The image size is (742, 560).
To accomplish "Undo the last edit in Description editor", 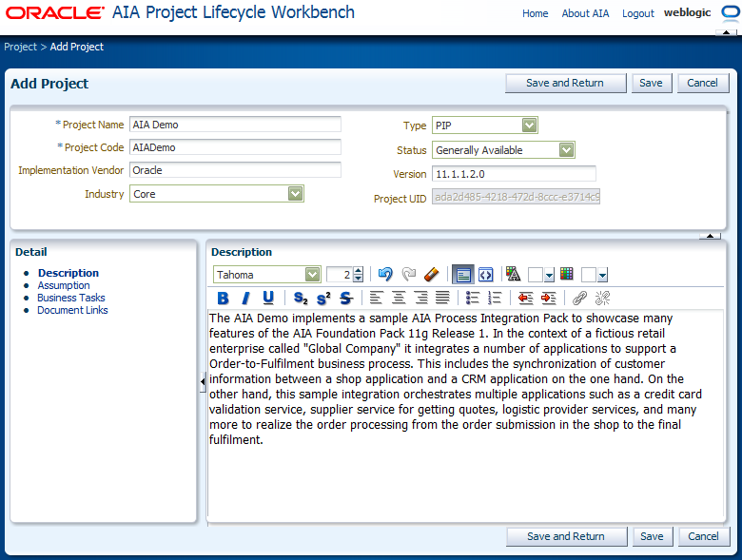I will coord(385,275).
